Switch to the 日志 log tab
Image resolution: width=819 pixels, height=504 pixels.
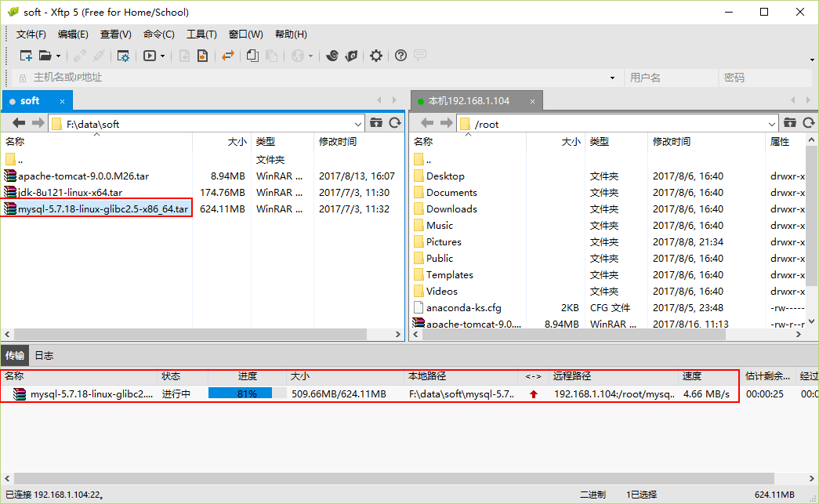[x=44, y=355]
